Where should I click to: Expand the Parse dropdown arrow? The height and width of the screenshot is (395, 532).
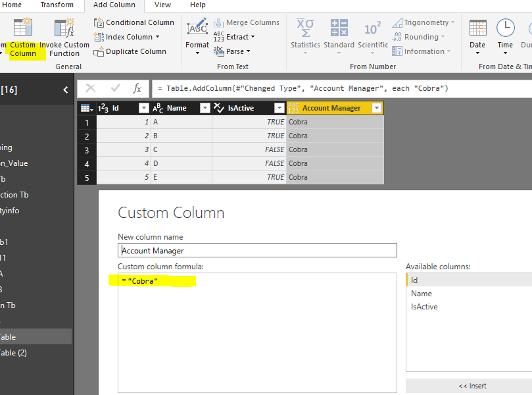248,51
